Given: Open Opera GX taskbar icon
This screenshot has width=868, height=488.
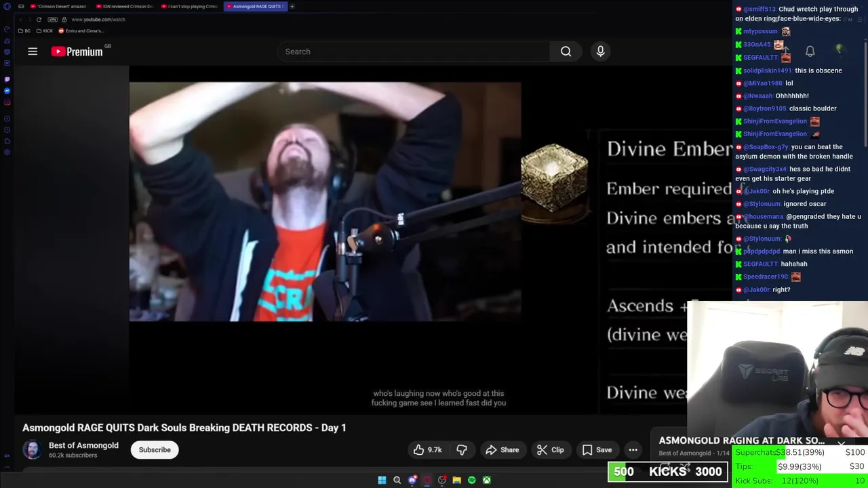Looking at the screenshot, I should (427, 480).
